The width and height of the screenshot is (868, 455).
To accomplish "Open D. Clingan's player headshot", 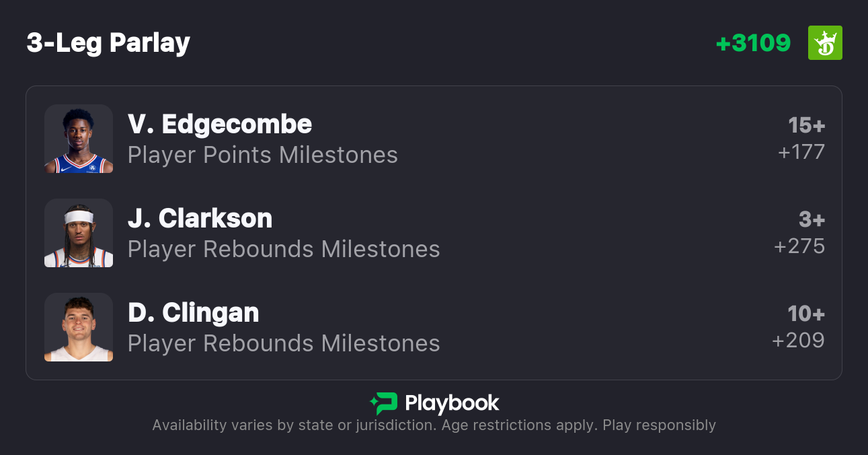I will point(79,327).
